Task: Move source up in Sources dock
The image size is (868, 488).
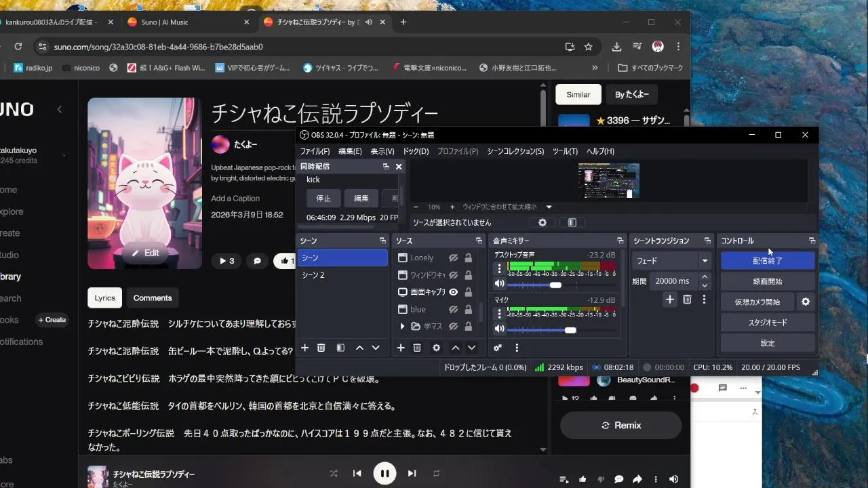Action: [456, 348]
